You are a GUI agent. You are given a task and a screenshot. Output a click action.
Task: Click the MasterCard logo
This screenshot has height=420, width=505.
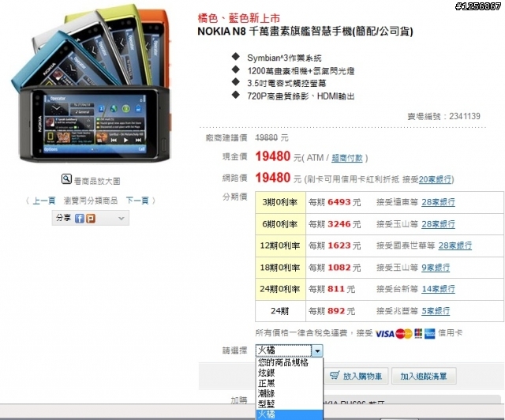pyautogui.click(x=404, y=334)
